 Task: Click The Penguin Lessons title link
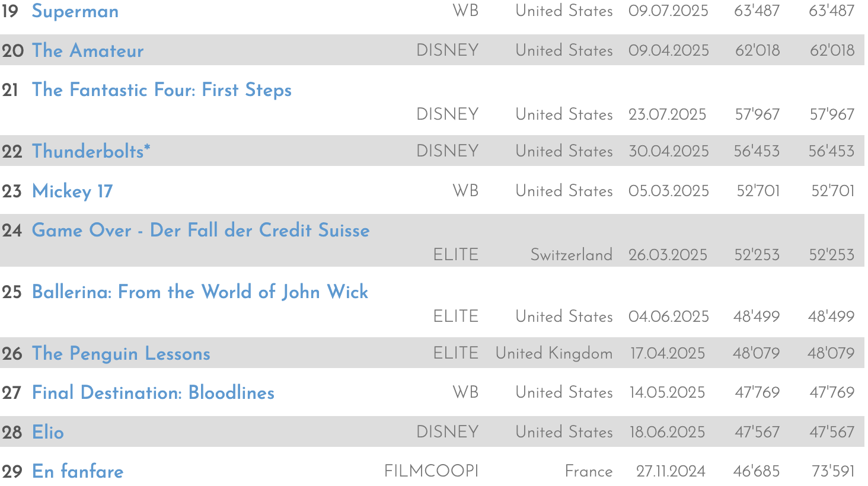pos(121,353)
